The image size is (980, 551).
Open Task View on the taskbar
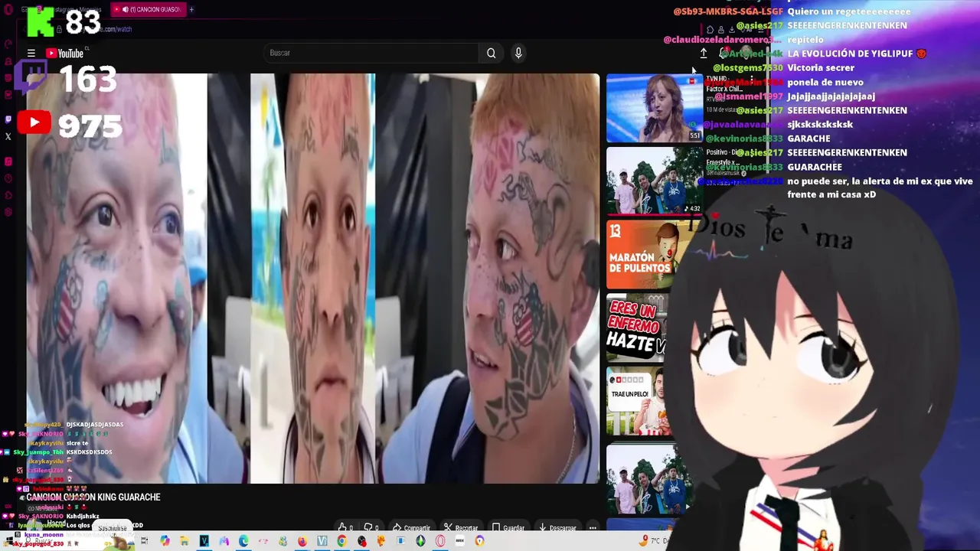coord(145,541)
